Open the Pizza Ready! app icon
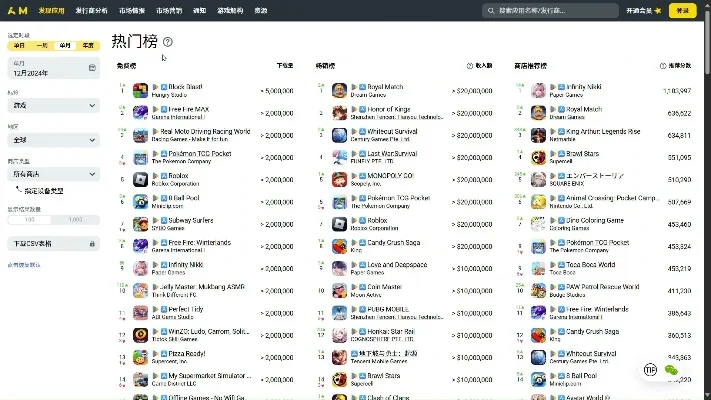Viewport: 711px width, 400px height. coord(140,357)
